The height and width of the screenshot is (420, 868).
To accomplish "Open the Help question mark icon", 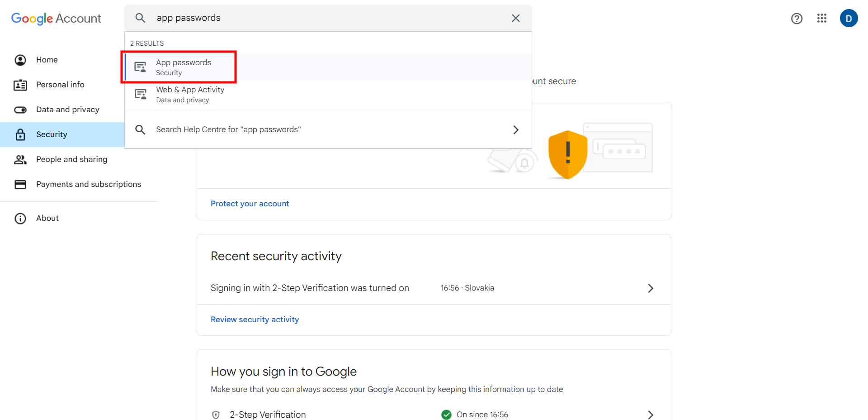I will 797,19.
